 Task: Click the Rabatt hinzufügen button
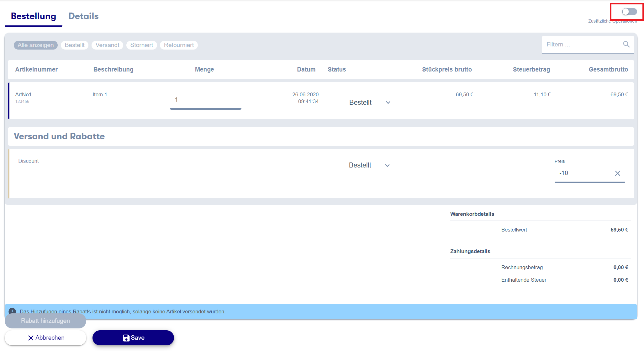coord(45,321)
